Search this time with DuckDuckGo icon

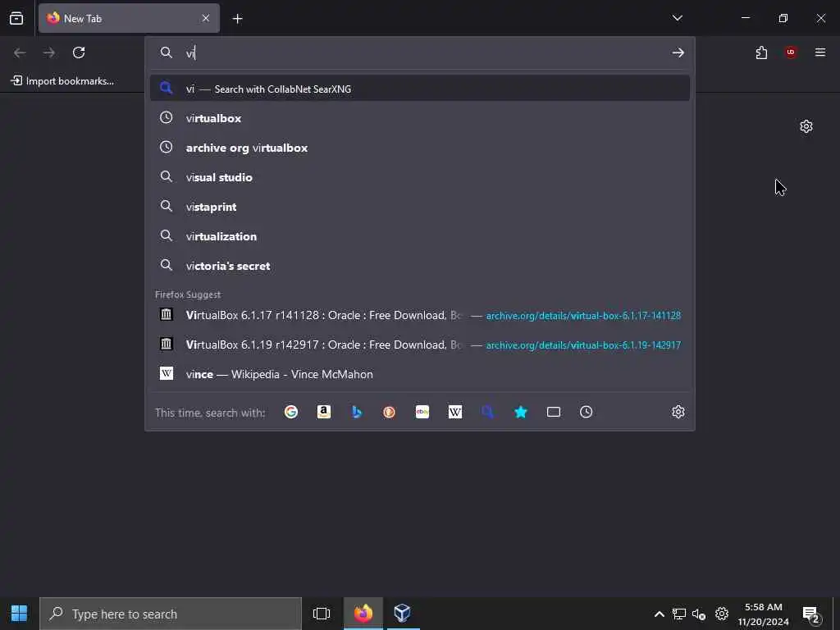coord(390,412)
